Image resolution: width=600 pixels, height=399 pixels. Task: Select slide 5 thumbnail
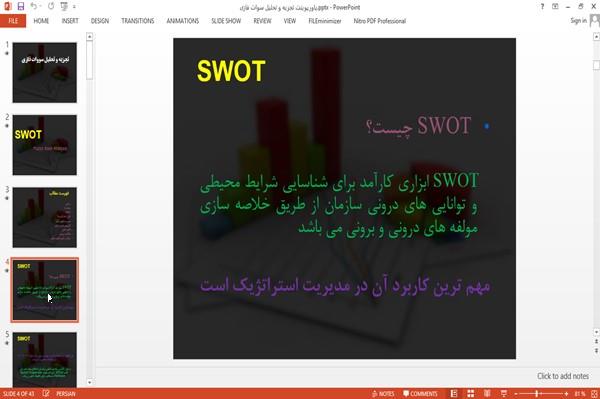point(45,360)
